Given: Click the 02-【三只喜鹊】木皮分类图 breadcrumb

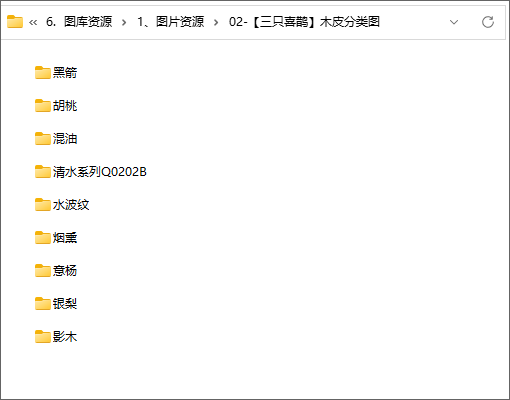Looking at the screenshot, I should 304,22.
